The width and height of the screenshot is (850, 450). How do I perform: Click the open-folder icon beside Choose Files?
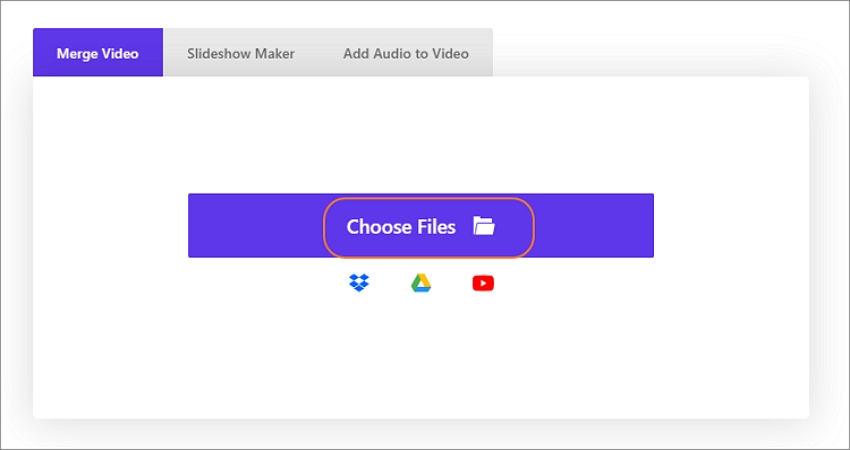(484, 226)
